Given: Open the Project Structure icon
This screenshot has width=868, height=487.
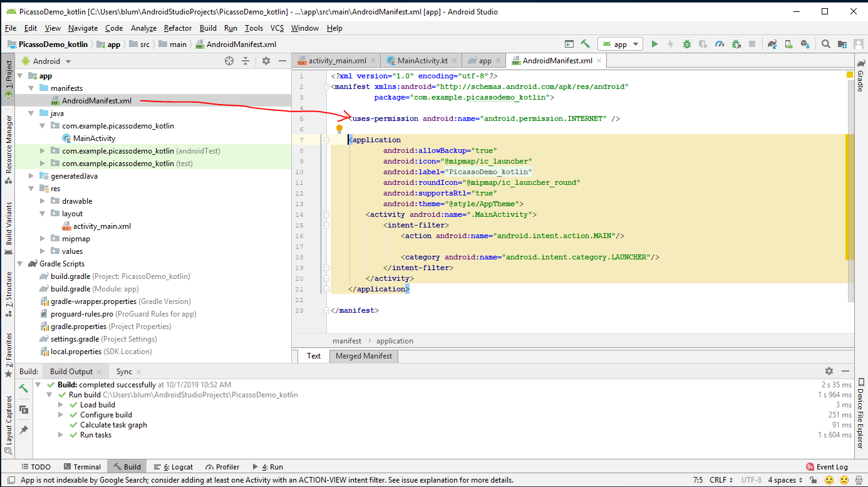Looking at the screenshot, I should click(x=842, y=44).
